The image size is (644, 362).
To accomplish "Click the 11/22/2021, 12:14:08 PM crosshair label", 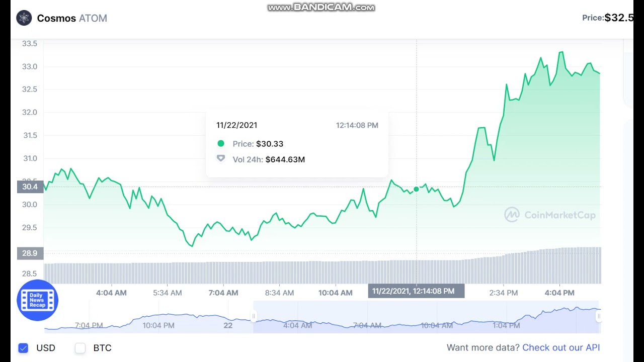I will point(416,291).
